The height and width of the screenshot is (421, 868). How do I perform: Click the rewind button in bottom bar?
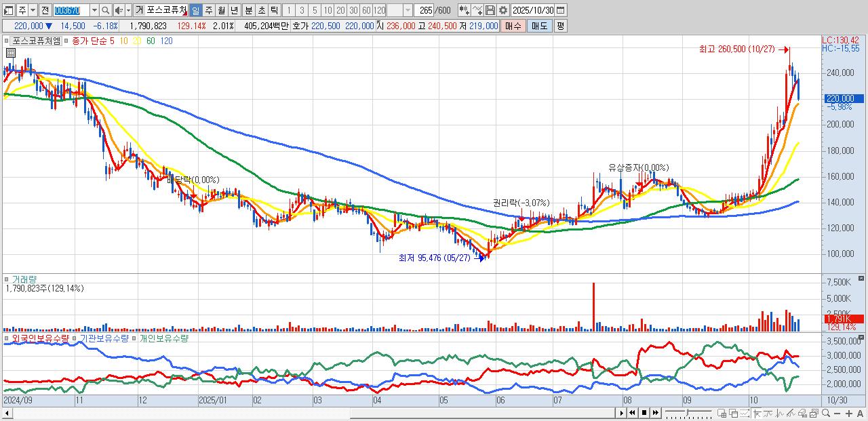click(x=632, y=413)
